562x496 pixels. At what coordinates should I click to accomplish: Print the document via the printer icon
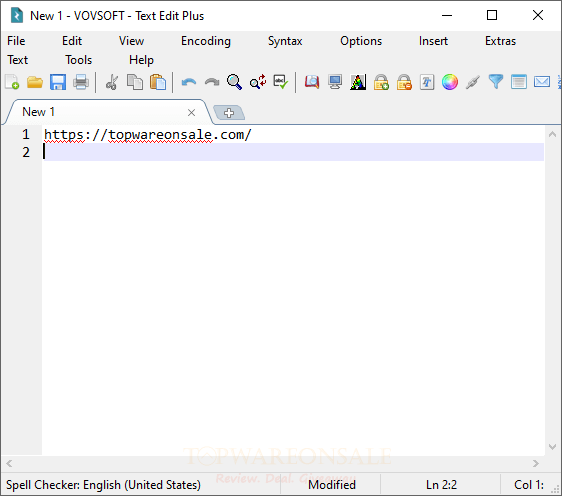(x=81, y=82)
